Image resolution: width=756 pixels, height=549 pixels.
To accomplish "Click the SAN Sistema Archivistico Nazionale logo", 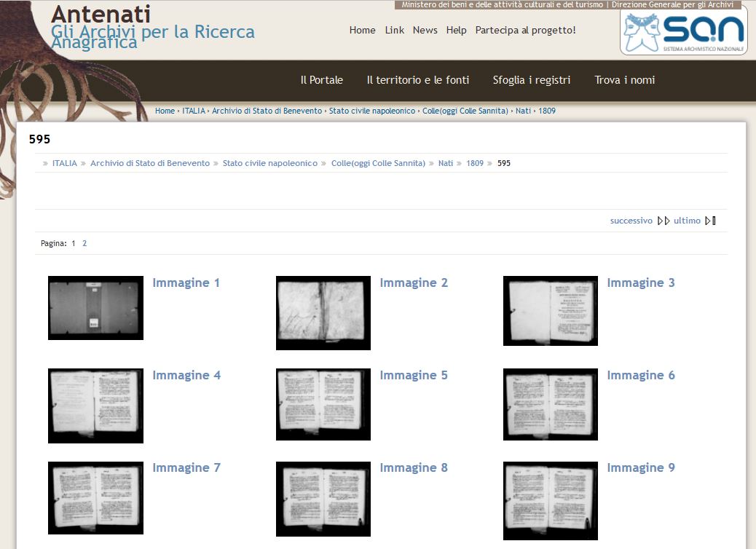I will coord(681,30).
